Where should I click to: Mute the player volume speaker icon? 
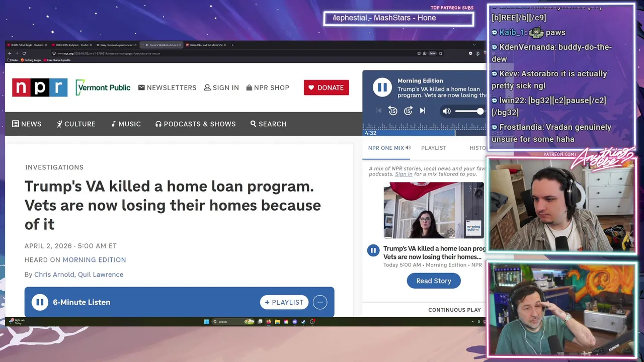click(x=446, y=111)
